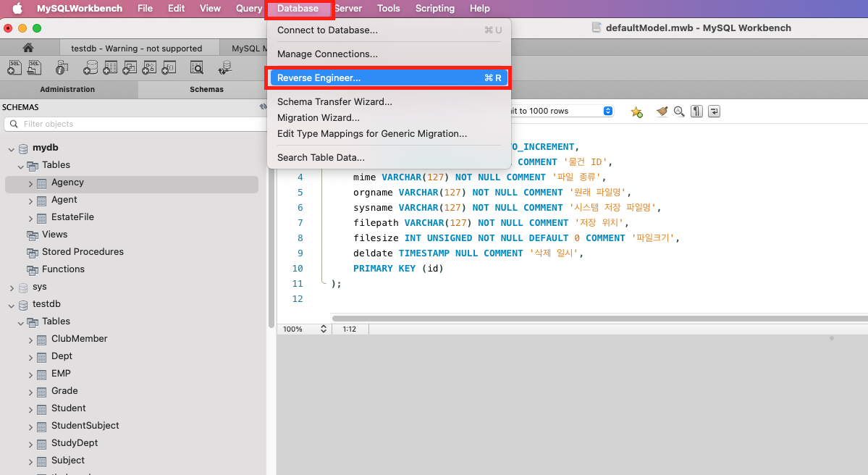Click the schema tree vertical scrollbar
Screen dimensions: 868x475
point(271,243)
